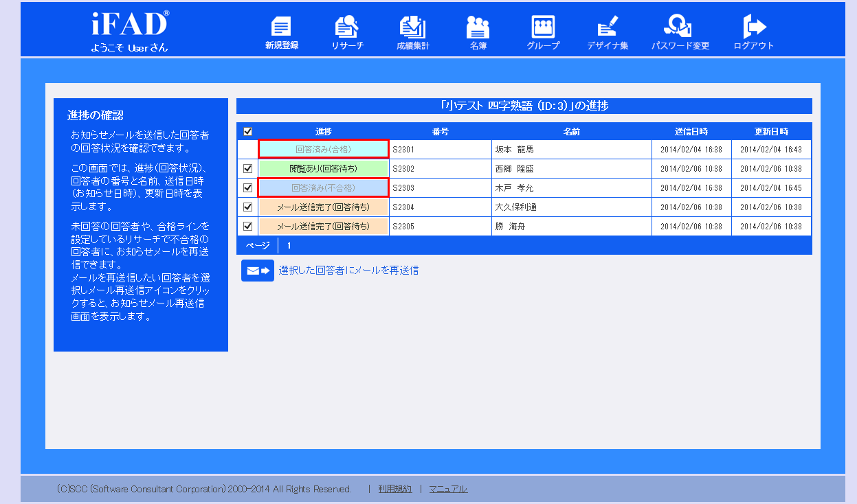Open the マニュアル manual link
Screen dimensions: 857x504
click(x=448, y=489)
